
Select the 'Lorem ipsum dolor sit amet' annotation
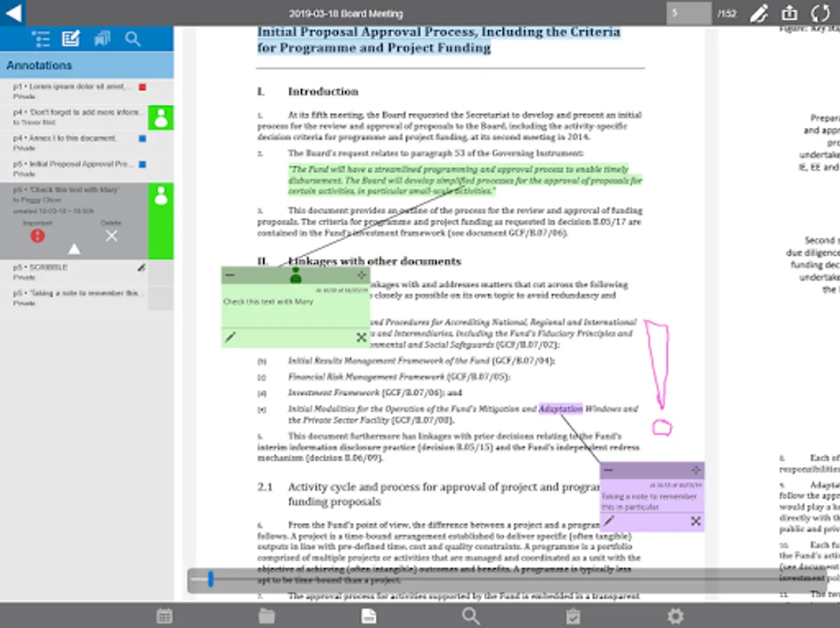tap(74, 91)
